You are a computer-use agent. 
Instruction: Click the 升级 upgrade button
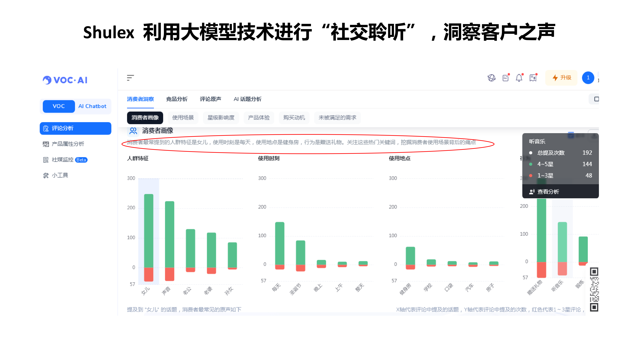pyautogui.click(x=561, y=78)
